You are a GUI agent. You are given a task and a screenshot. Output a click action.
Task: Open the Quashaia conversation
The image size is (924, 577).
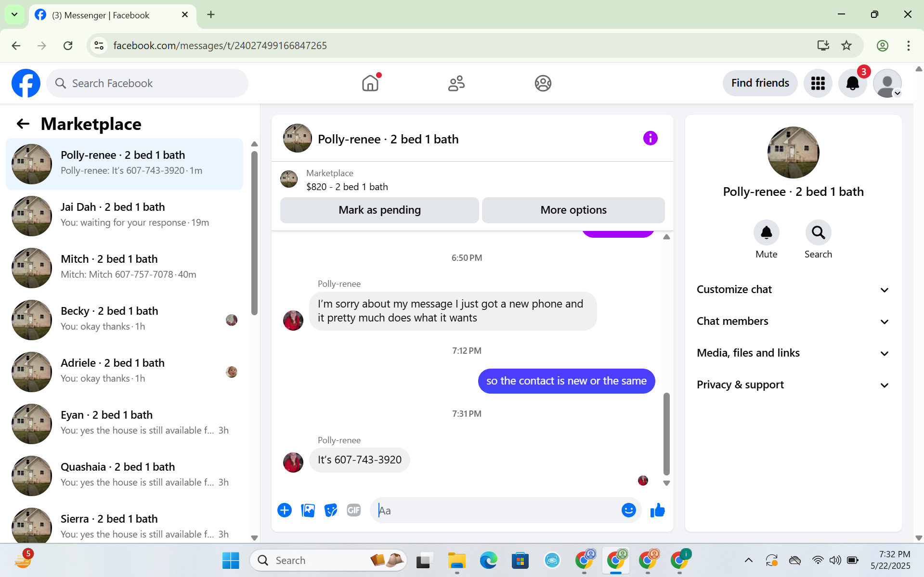(x=124, y=476)
